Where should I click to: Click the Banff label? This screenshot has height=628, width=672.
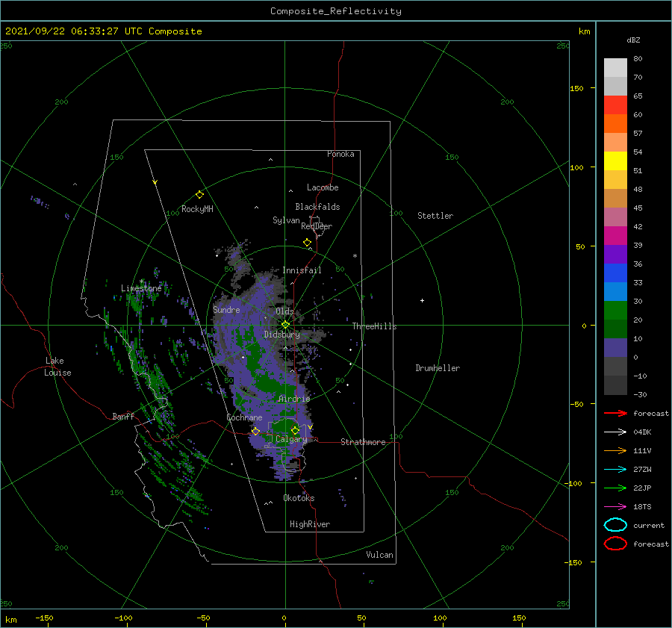pos(123,416)
